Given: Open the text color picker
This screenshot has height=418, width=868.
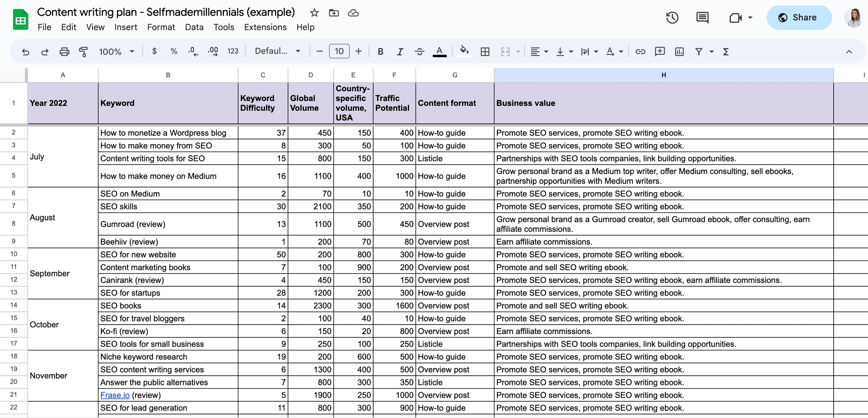Looking at the screenshot, I should point(439,52).
